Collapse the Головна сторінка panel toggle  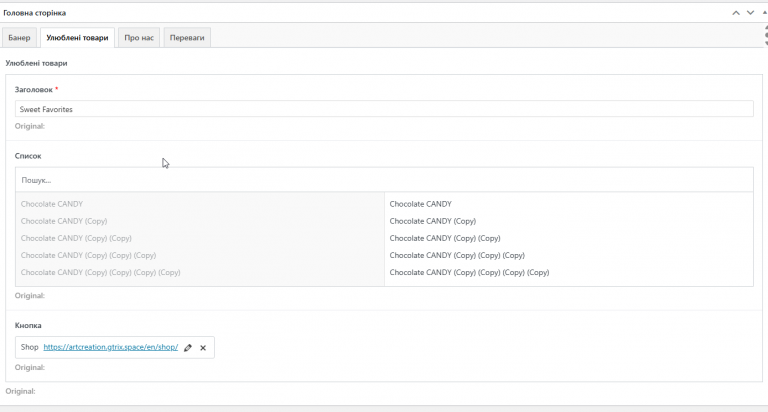point(763,12)
